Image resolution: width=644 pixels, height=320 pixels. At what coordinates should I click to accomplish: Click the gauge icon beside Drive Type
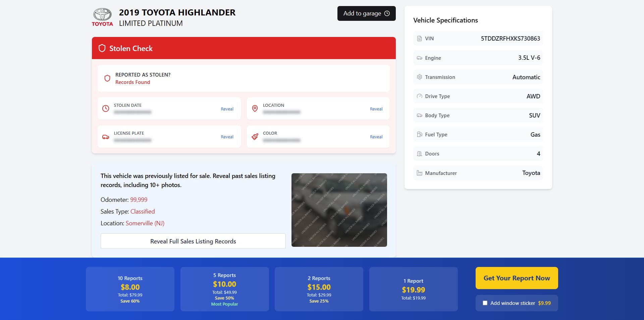(419, 96)
